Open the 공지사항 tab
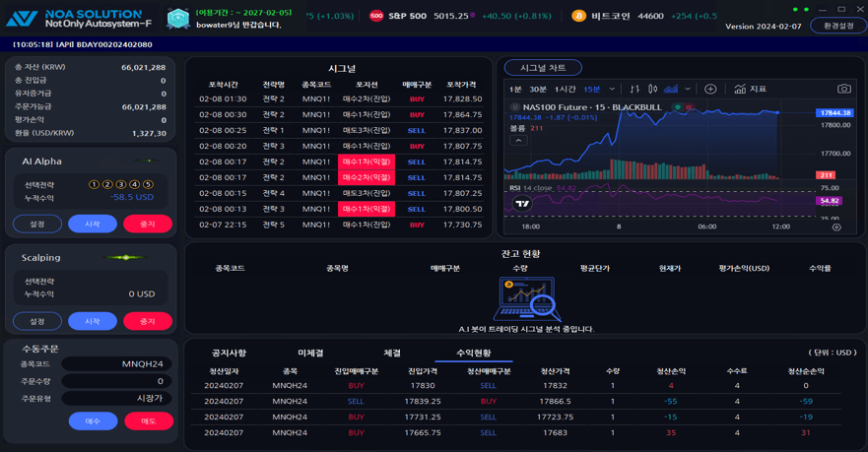This screenshot has height=452, width=868. (x=229, y=353)
